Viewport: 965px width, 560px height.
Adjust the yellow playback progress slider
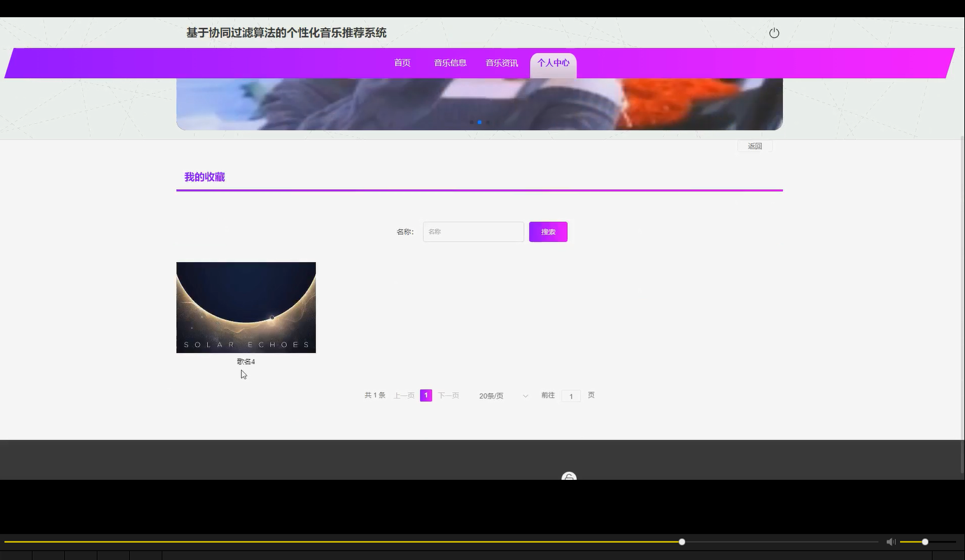tap(681, 542)
